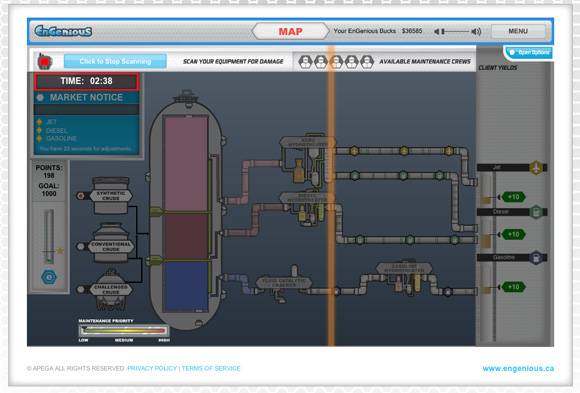Click the Jet airplane hexagon icon

tap(536, 168)
